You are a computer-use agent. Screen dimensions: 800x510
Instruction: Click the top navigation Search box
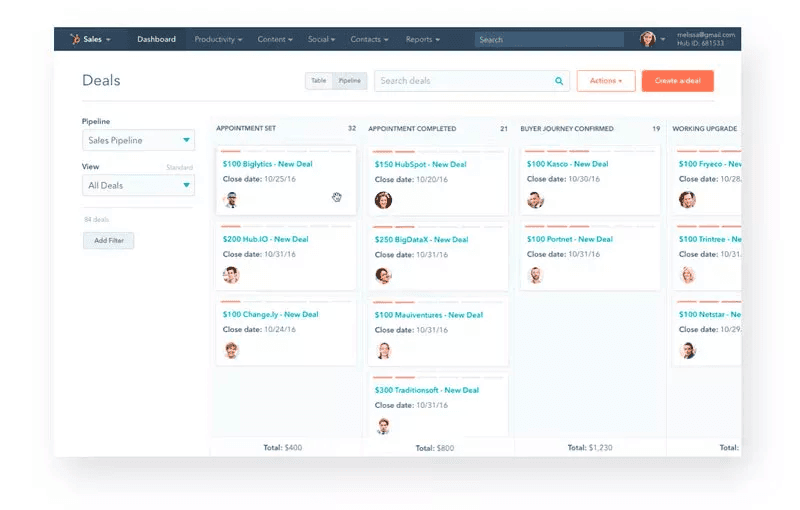(x=550, y=40)
